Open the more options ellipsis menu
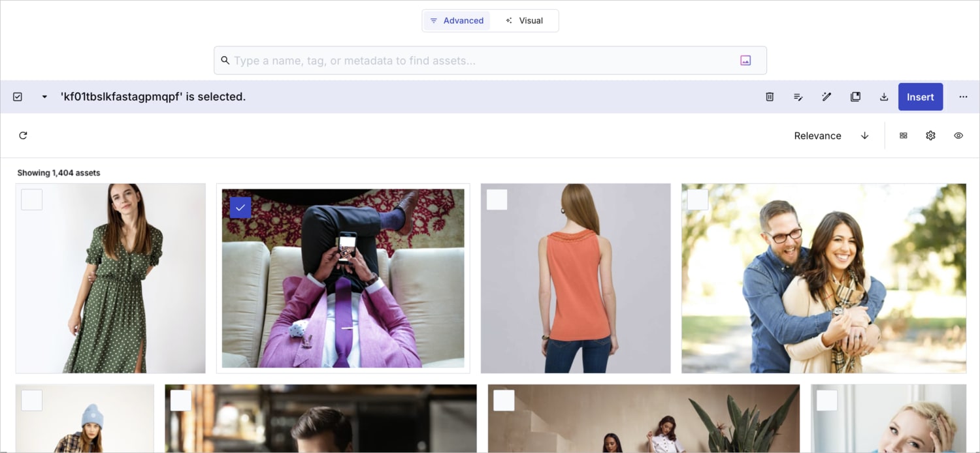The image size is (980, 453). tap(963, 97)
